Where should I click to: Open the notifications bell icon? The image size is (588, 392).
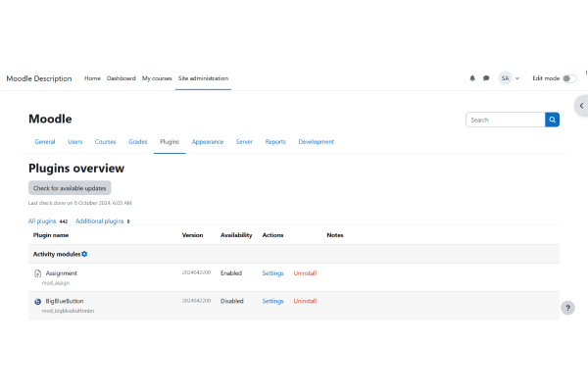point(472,78)
